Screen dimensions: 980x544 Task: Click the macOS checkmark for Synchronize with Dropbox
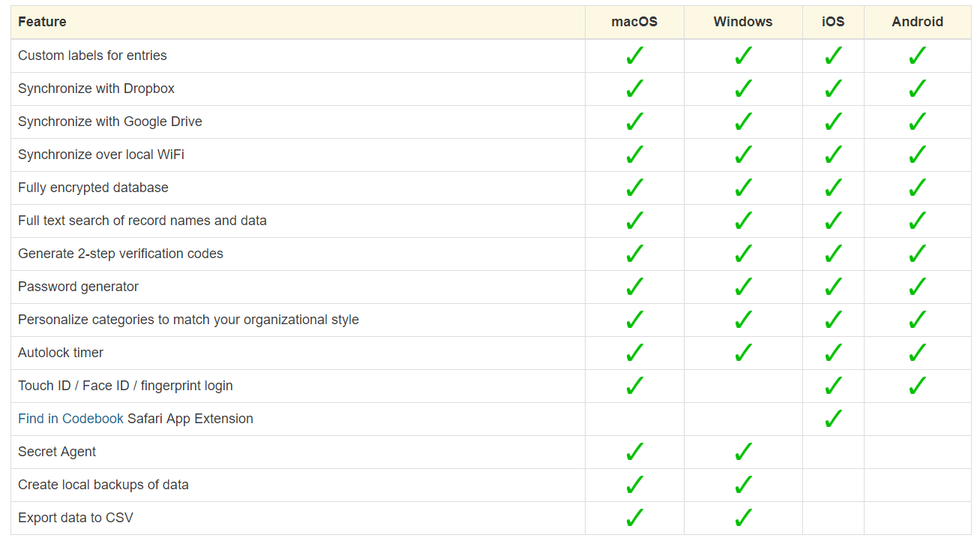coord(634,89)
